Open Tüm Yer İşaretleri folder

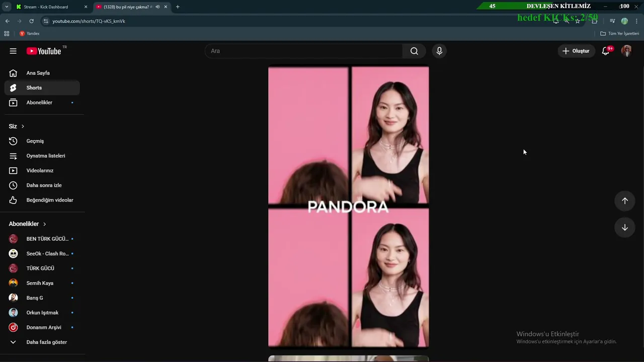point(620,34)
